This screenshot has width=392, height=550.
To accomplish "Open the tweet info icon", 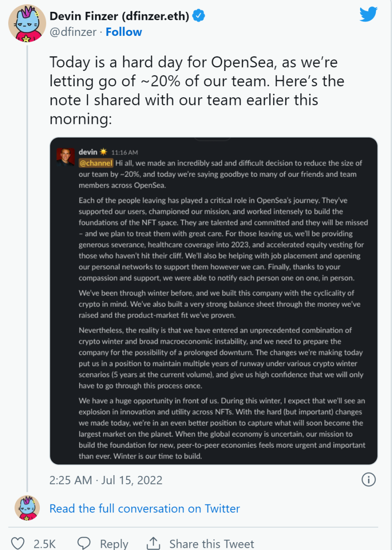I will [x=369, y=480].
